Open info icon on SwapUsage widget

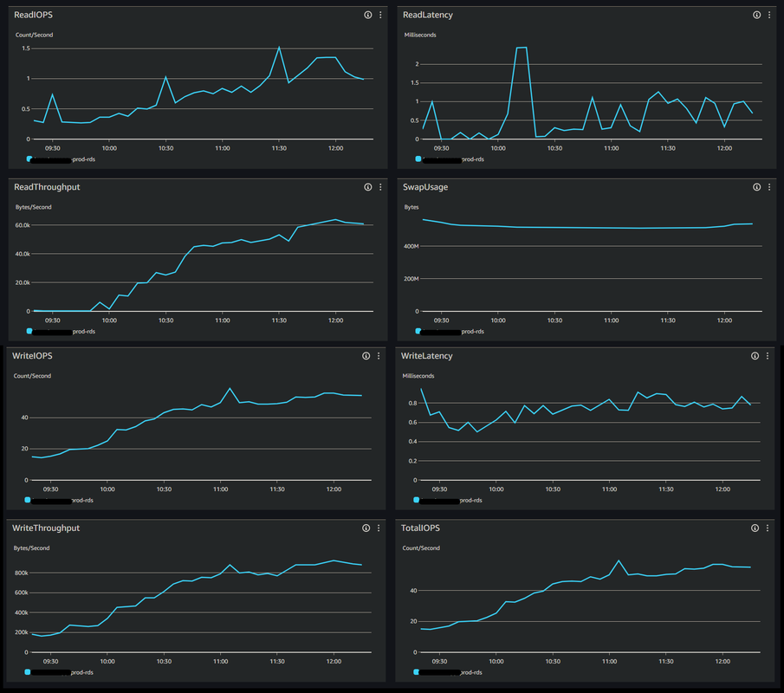[x=757, y=187]
